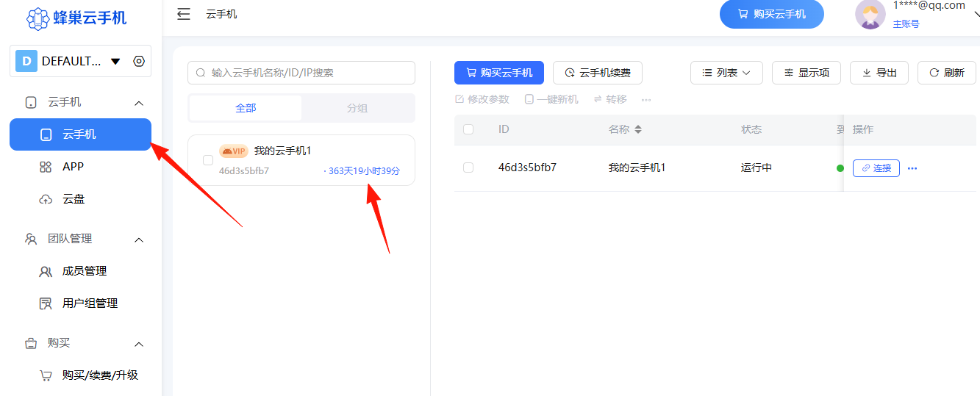This screenshot has height=396, width=980.
Task: Click 修改参数 action
Action: pyautogui.click(x=482, y=99)
